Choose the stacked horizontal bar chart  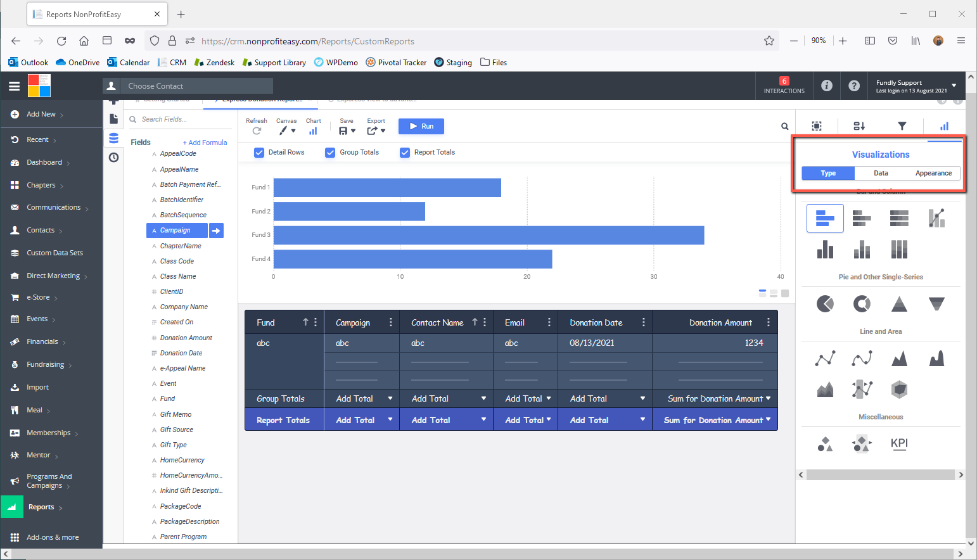(x=862, y=218)
